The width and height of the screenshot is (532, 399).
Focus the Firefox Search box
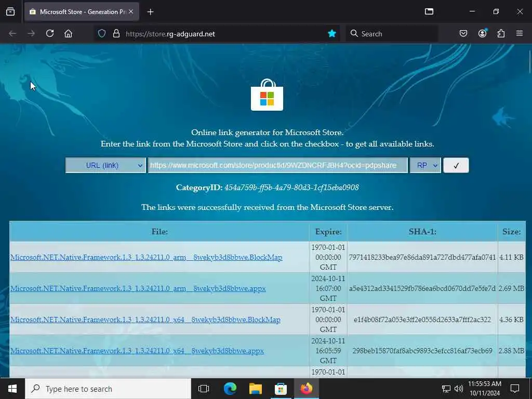[392, 34]
